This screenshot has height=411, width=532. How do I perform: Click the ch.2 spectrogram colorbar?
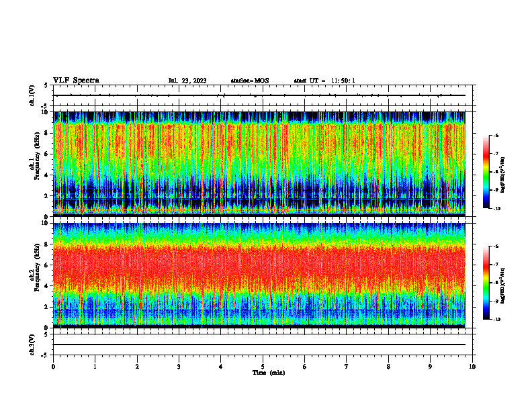(486, 283)
